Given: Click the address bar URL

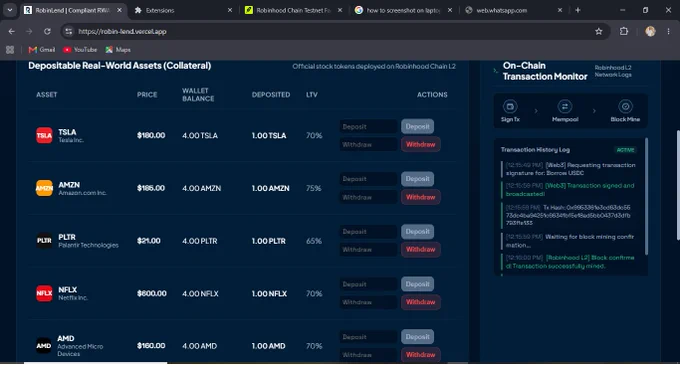Looking at the screenshot, I should 122,31.
